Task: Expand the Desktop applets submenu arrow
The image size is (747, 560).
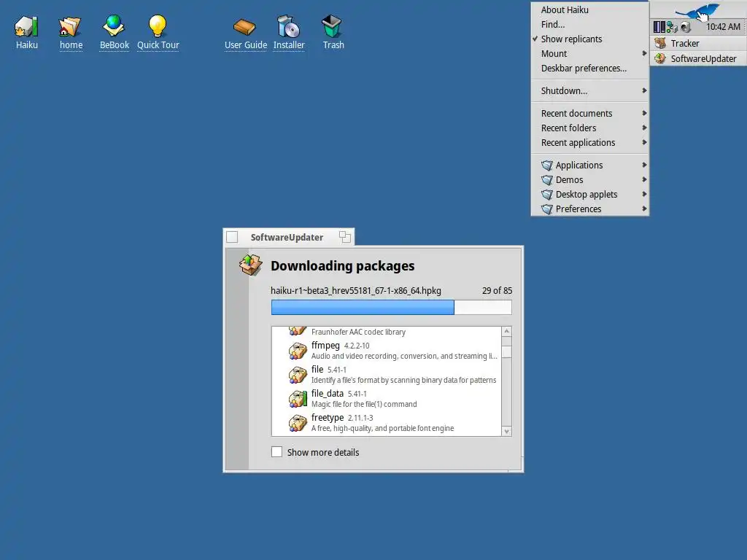Action: [644, 194]
